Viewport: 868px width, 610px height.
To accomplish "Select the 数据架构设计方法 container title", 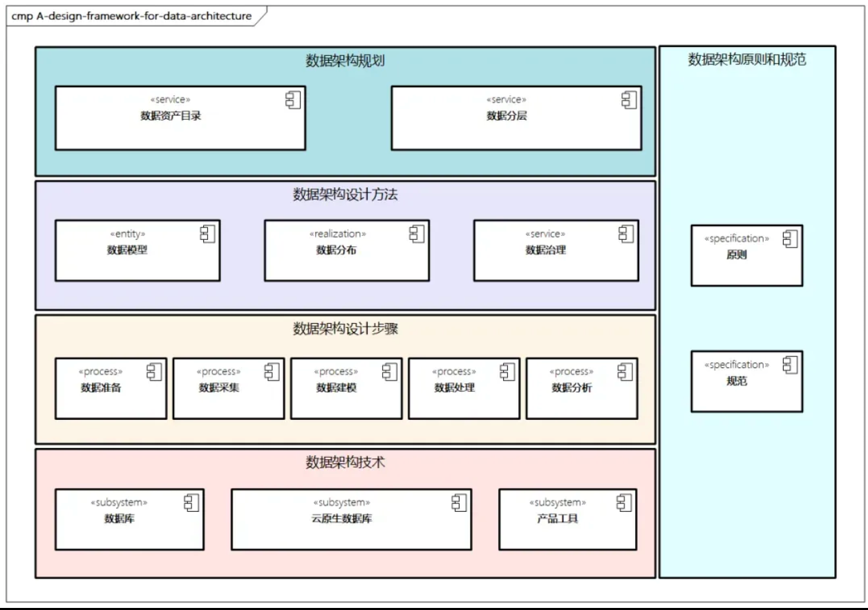I will 345,195.
